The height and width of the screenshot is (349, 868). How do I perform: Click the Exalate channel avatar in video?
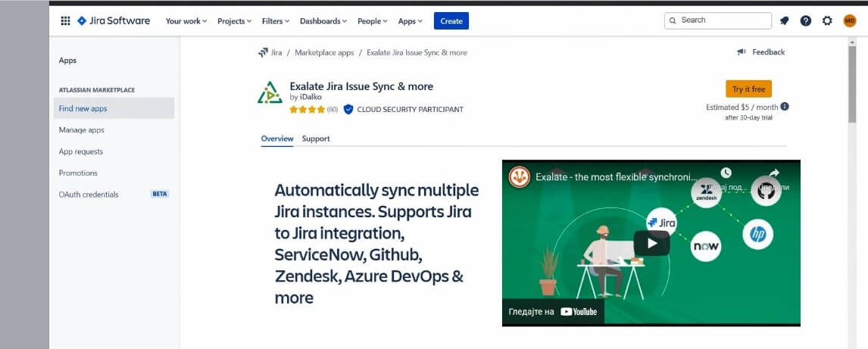point(520,177)
